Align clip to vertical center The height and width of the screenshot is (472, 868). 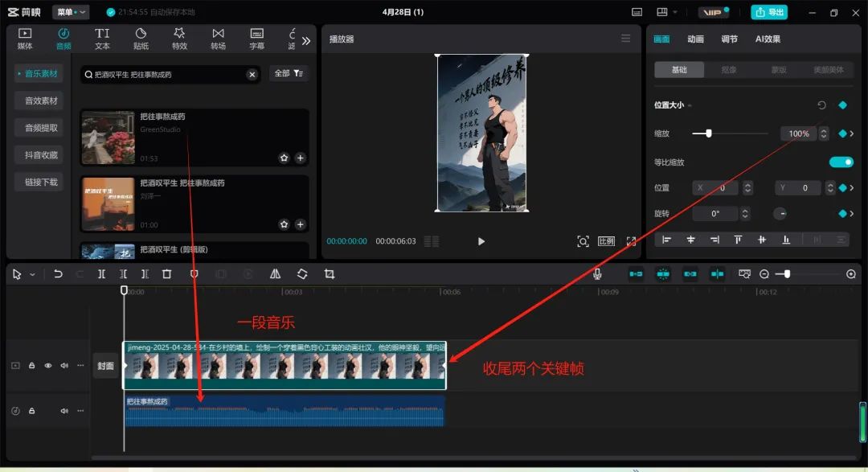pyautogui.click(x=762, y=240)
